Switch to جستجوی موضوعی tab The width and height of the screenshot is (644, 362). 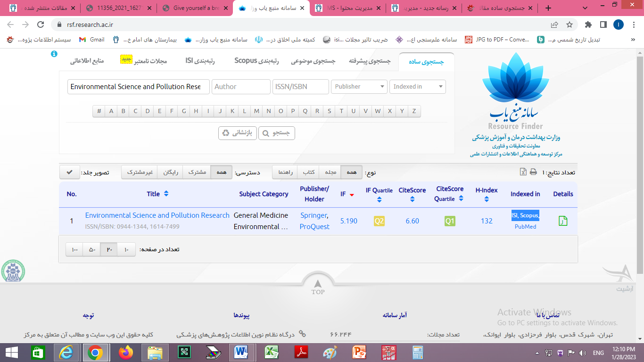313,61
